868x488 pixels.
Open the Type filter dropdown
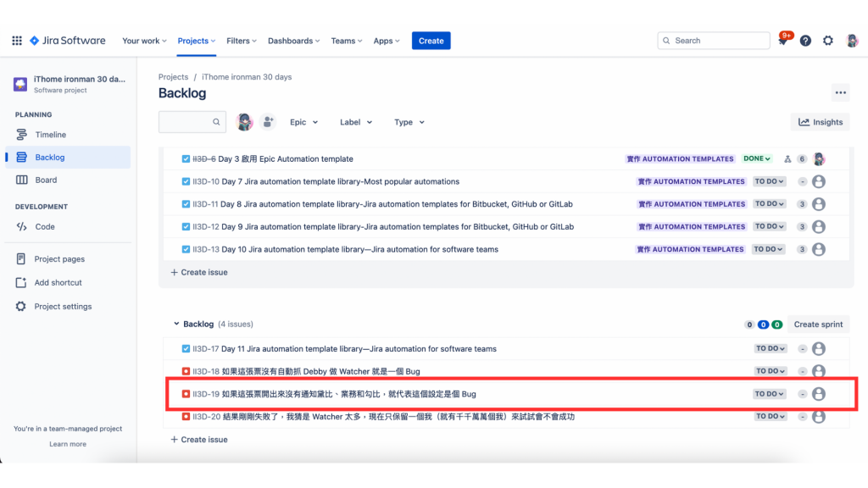pyautogui.click(x=409, y=122)
